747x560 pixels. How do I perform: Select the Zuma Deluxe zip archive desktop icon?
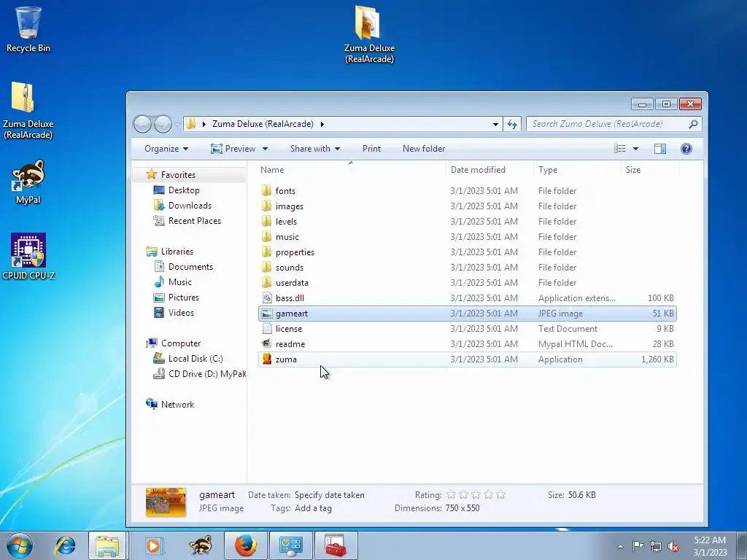[28, 109]
